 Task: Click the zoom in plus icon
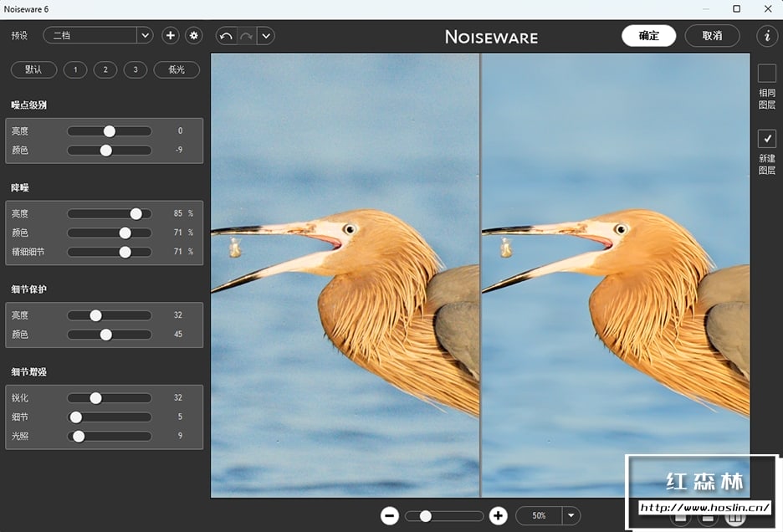click(x=499, y=515)
